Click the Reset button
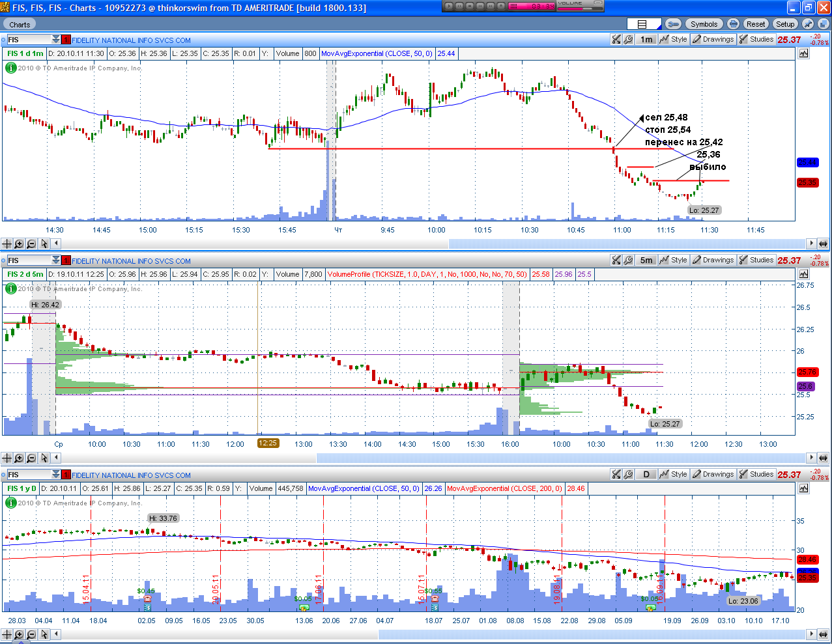The width and height of the screenshot is (832, 644). coord(756,24)
